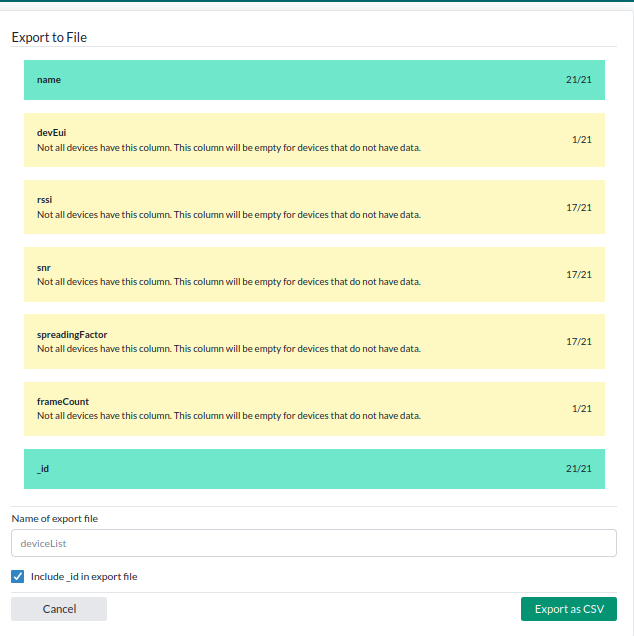Click the 17/21 count in rssi row

(578, 207)
